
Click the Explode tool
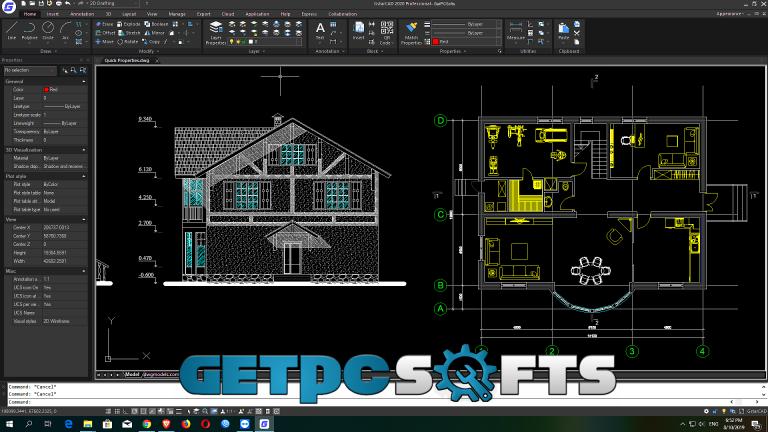tap(129, 24)
